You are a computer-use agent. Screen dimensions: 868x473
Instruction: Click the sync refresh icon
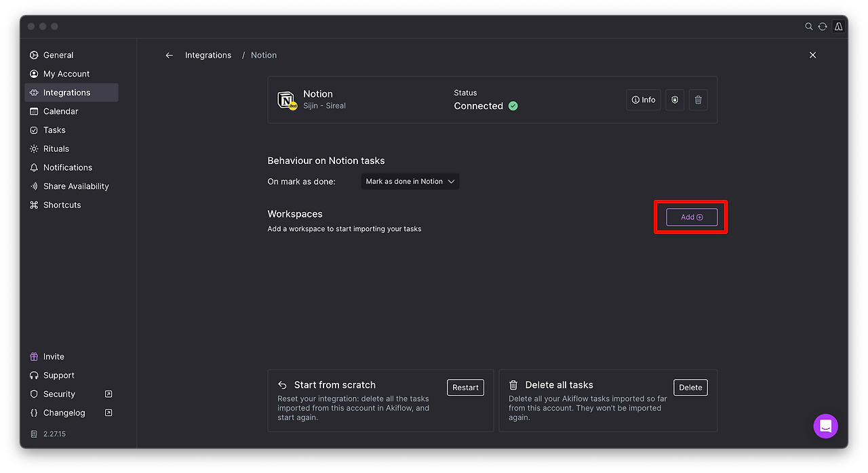click(x=823, y=26)
